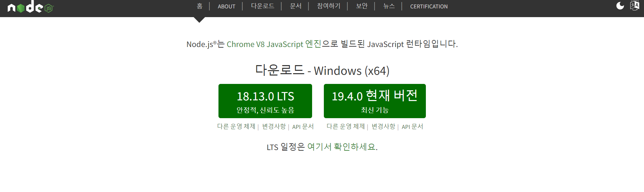Open 변경사항 under the 19.4.0 button

tap(383, 127)
